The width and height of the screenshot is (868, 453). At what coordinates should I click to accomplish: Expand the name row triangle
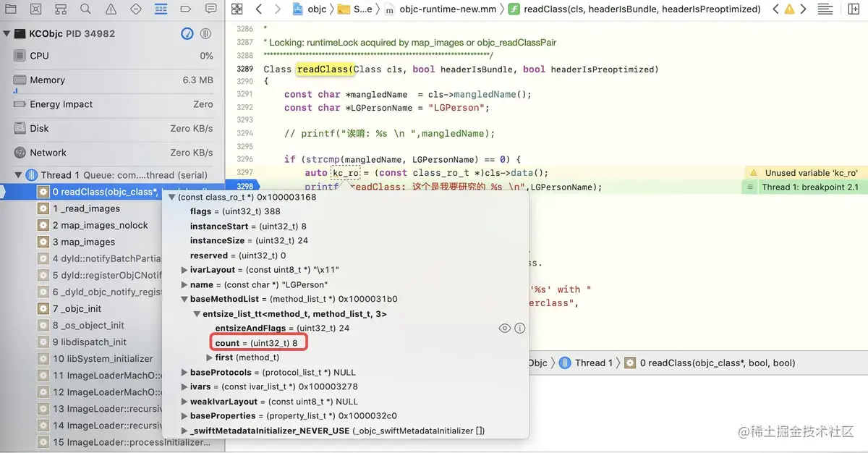point(184,284)
